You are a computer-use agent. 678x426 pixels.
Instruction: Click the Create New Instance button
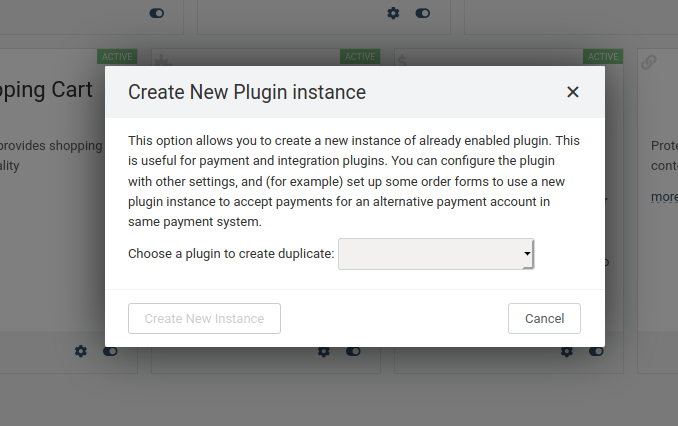[x=204, y=318]
